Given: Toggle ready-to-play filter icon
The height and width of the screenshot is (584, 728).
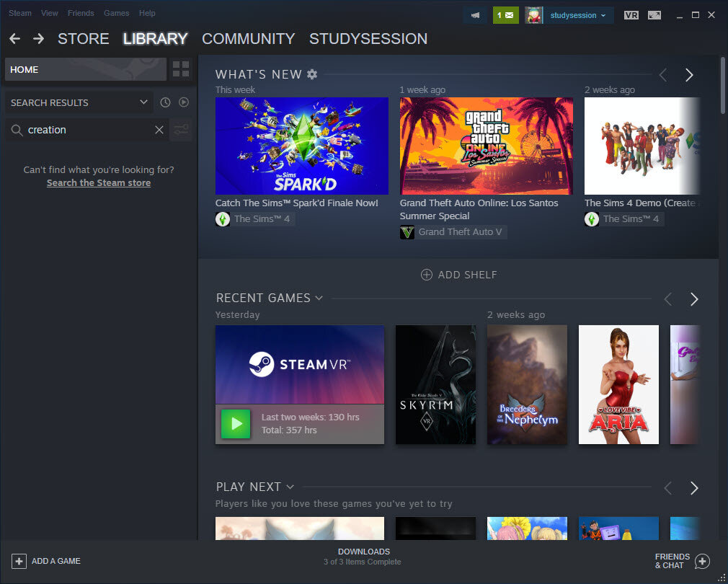Looking at the screenshot, I should (184, 102).
